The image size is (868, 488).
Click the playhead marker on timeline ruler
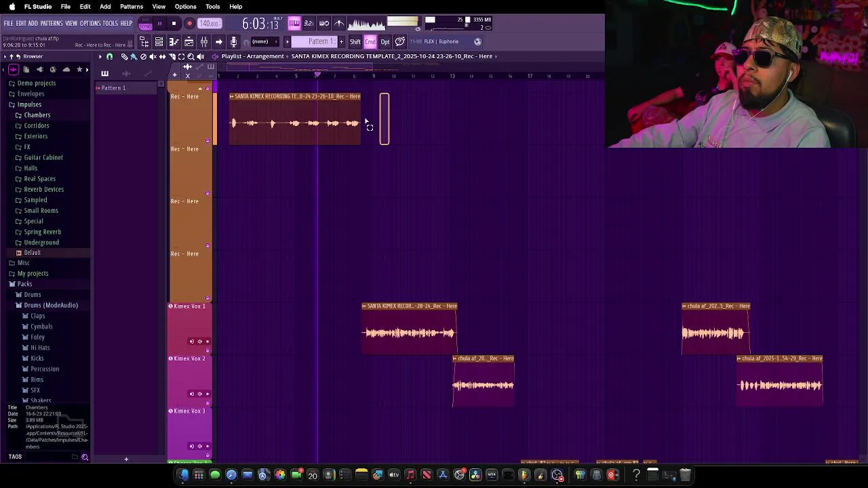click(x=317, y=75)
